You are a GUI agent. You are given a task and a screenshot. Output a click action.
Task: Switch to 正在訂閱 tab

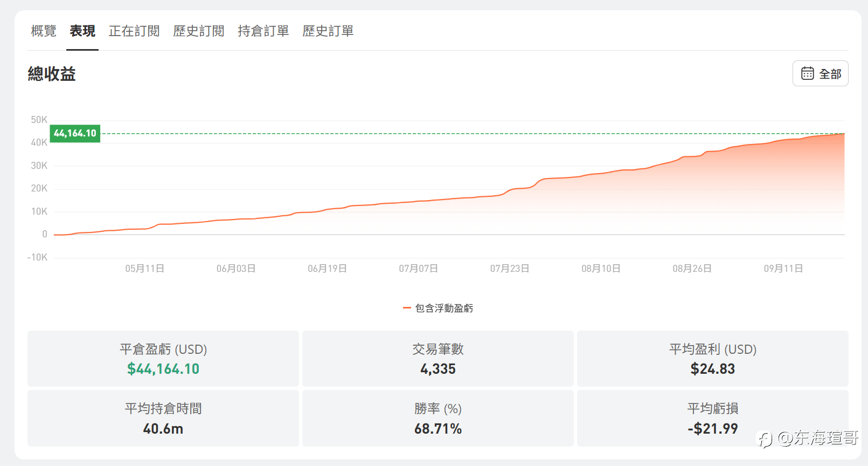134,31
